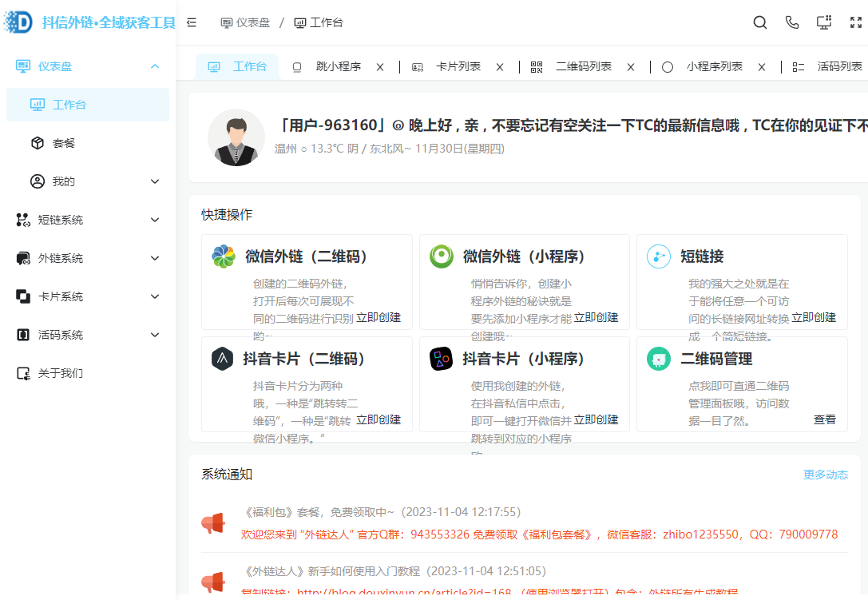
Task: Click 立即创建 under 微信外链（小程序）
Action: pyautogui.click(x=596, y=317)
